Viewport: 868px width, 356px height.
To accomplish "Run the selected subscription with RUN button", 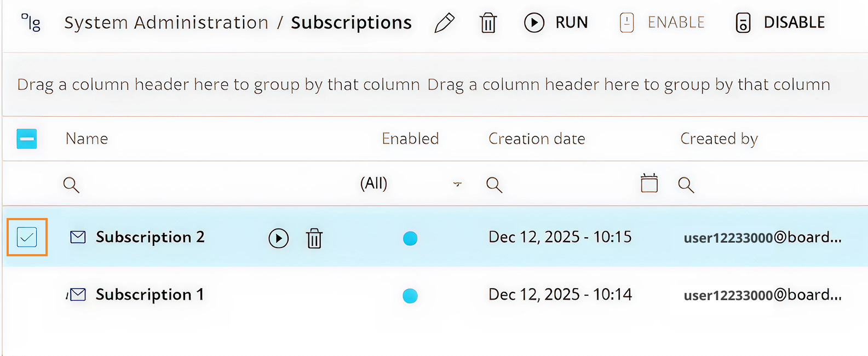I will [556, 22].
